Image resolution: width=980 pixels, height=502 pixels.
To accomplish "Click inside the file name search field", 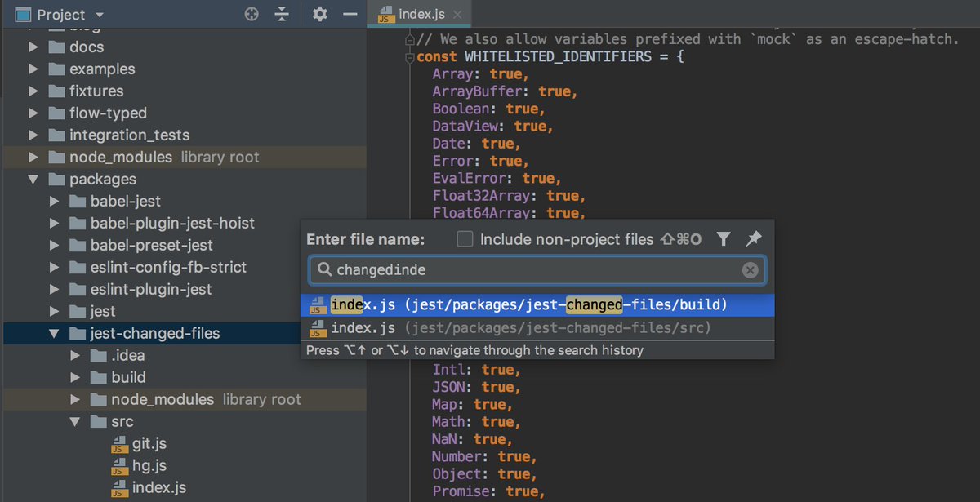I will click(x=537, y=270).
